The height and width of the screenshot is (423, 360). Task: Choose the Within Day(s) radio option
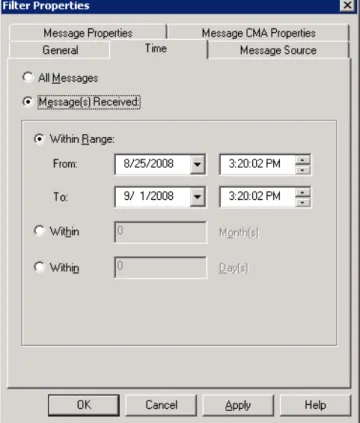[39, 267]
